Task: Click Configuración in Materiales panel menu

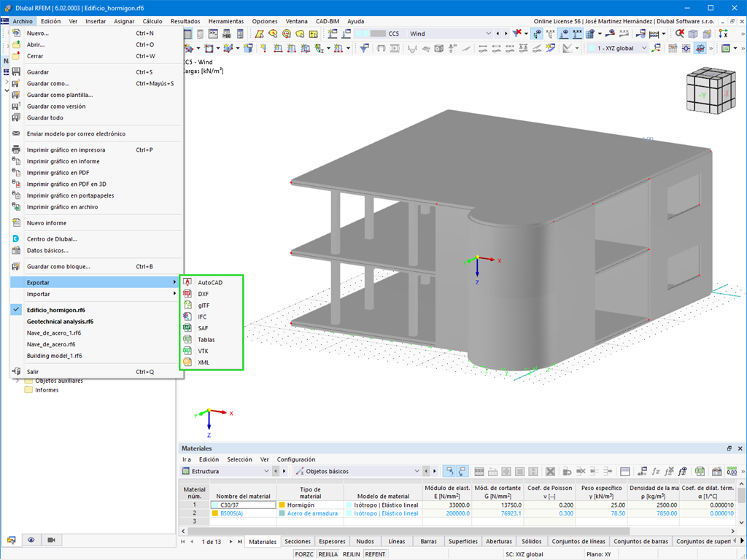Action: (x=296, y=459)
